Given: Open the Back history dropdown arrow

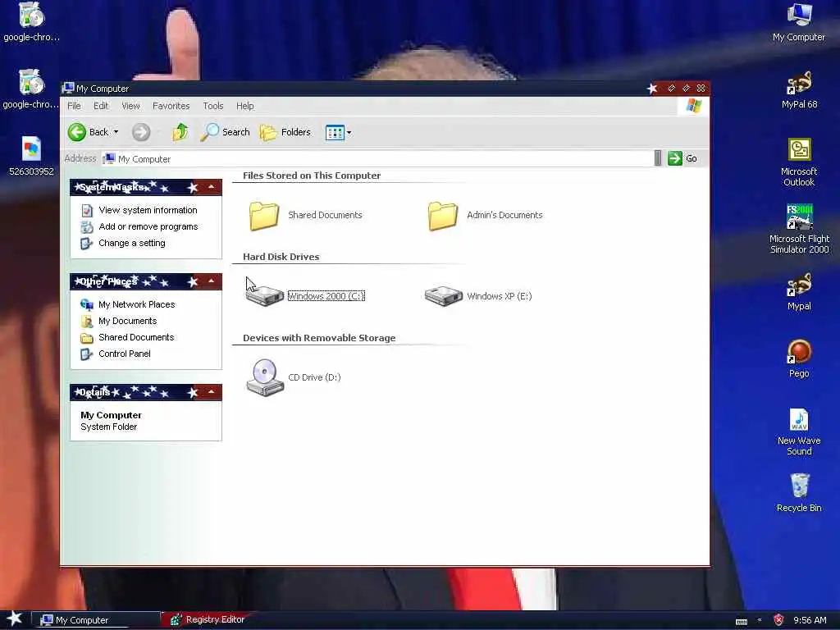Looking at the screenshot, I should (x=116, y=132).
